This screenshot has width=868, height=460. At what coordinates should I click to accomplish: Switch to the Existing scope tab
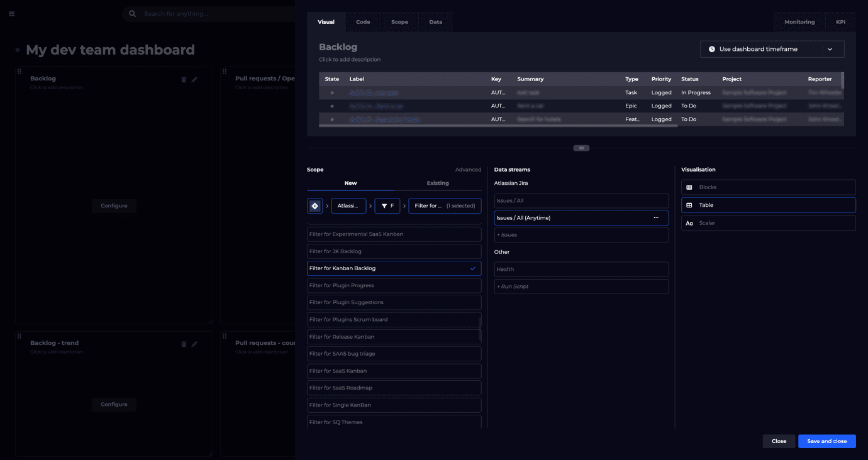tap(438, 183)
